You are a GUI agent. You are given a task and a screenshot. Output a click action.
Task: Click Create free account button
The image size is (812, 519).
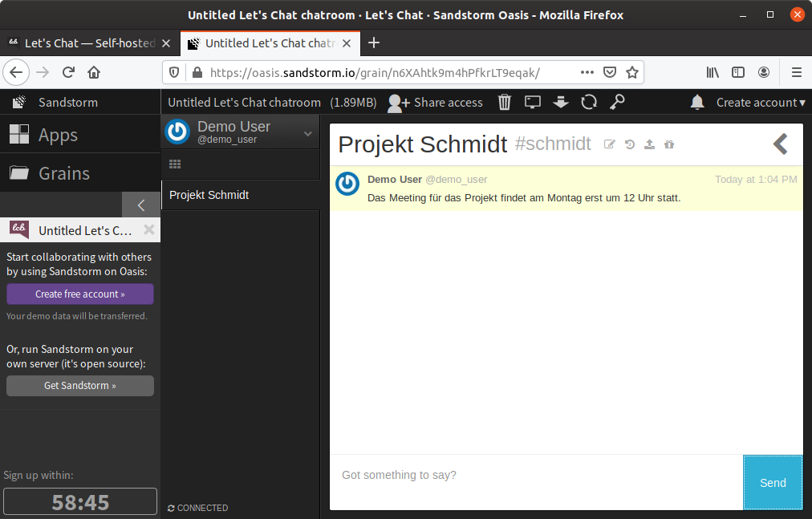(80, 294)
